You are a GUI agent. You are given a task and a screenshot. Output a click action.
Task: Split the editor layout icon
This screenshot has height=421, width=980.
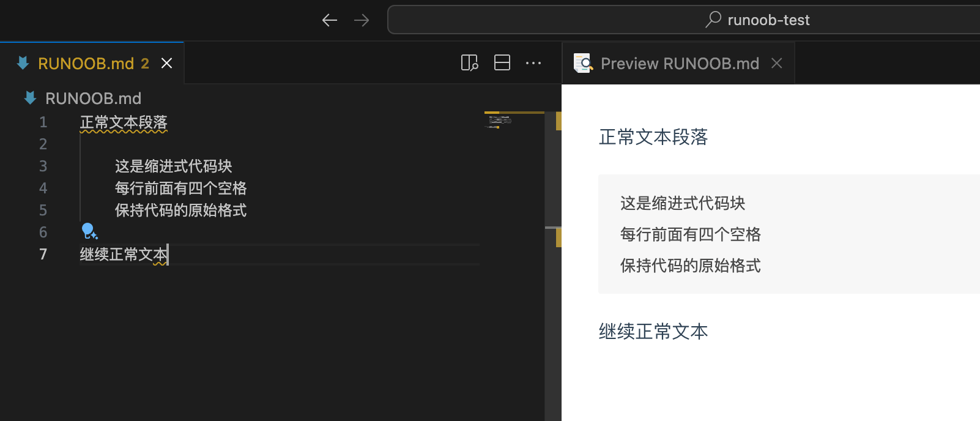pos(502,63)
